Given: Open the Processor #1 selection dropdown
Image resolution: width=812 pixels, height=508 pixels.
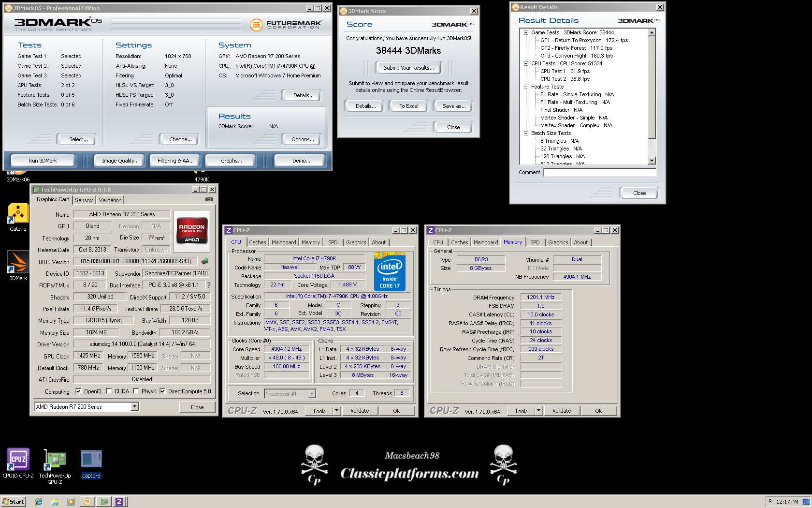Looking at the screenshot, I should coord(312,394).
